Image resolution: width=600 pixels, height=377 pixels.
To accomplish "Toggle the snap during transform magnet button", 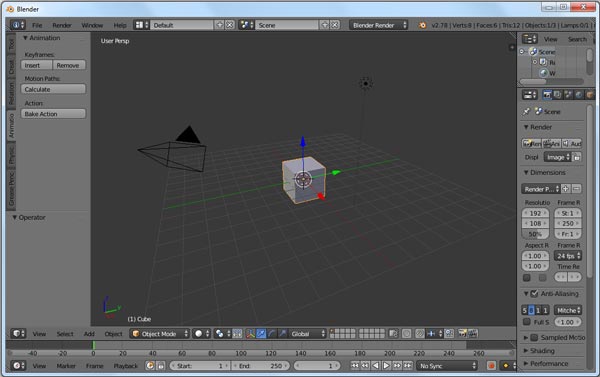I will coord(420,334).
